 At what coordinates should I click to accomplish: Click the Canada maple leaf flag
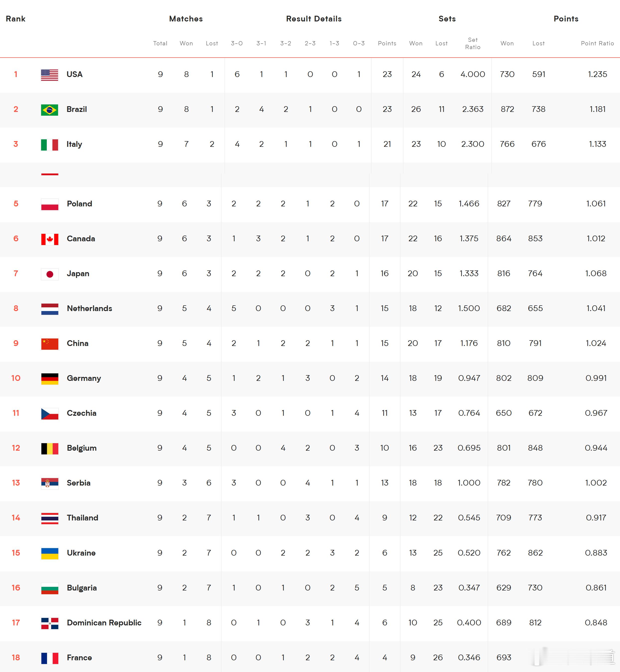pyautogui.click(x=50, y=239)
